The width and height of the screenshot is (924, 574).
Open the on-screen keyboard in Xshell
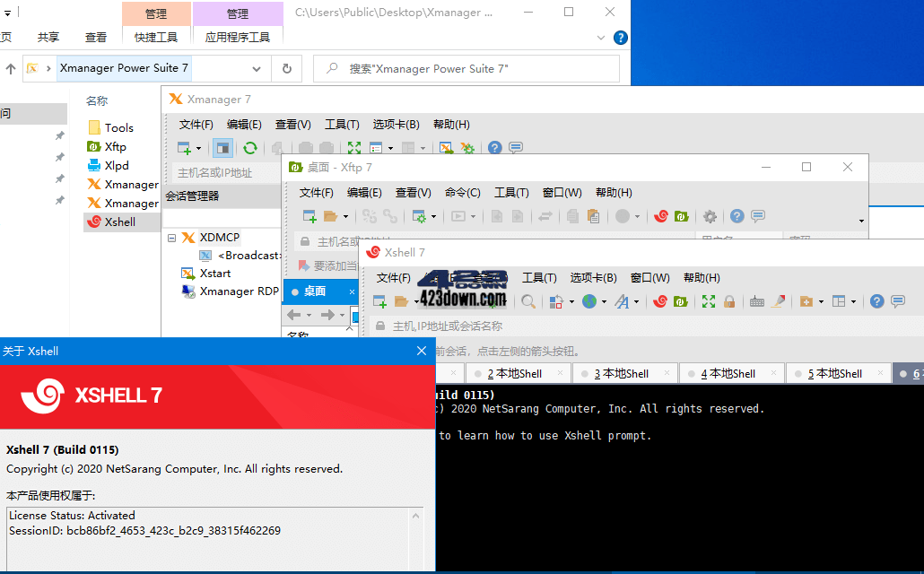point(756,301)
